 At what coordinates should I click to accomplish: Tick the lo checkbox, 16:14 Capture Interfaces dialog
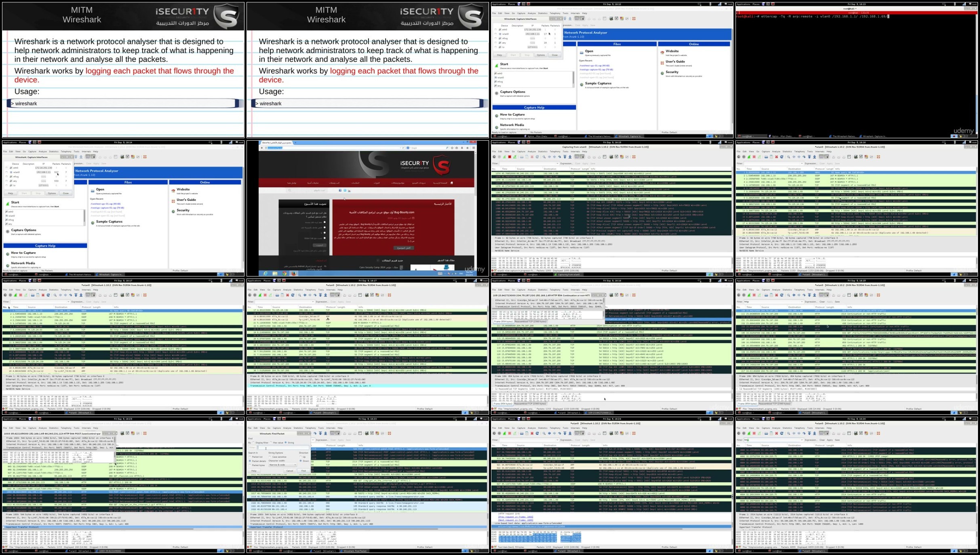pos(7,186)
